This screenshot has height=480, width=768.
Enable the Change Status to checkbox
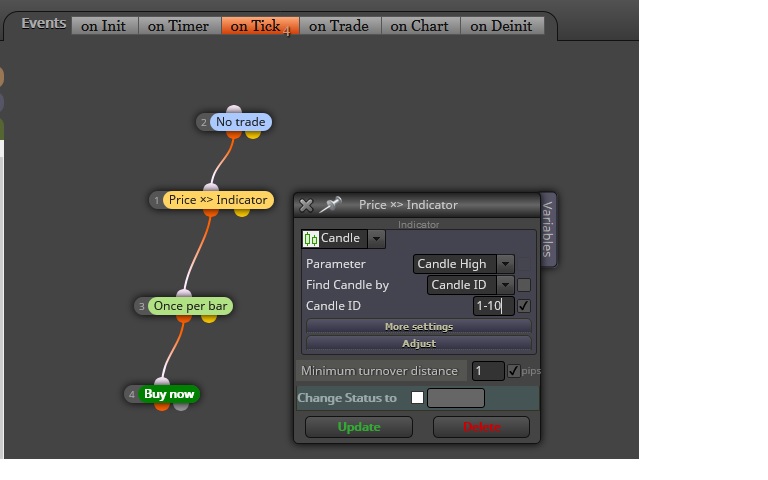417,397
